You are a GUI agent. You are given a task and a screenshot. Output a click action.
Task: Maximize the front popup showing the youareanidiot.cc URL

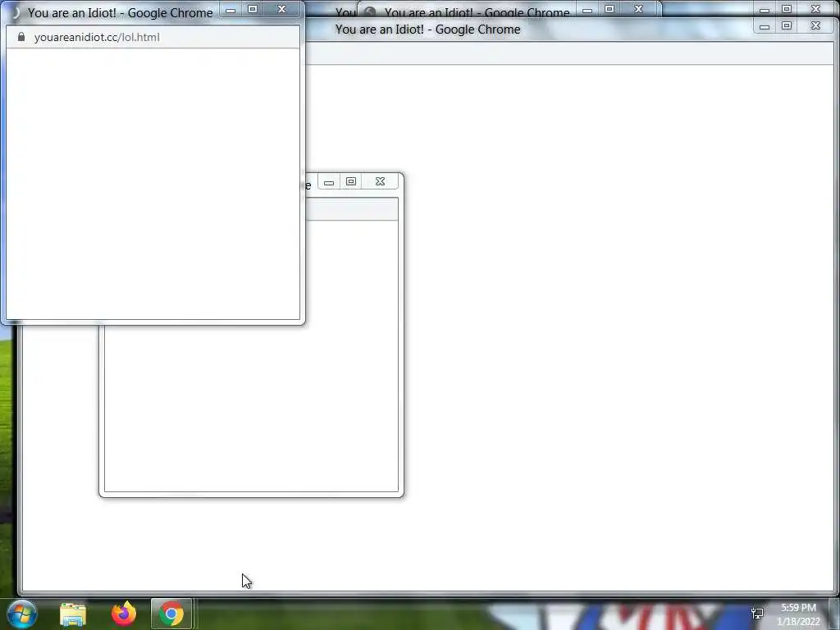coord(253,9)
